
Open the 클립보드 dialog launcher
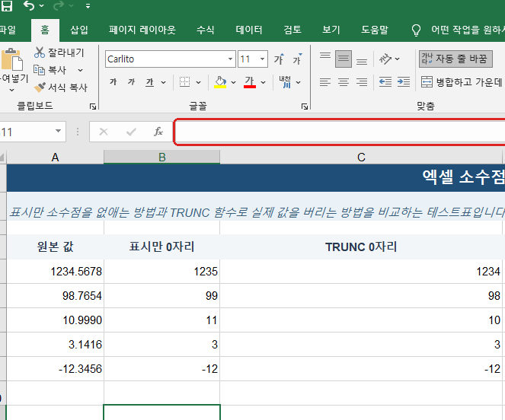pyautogui.click(x=93, y=107)
